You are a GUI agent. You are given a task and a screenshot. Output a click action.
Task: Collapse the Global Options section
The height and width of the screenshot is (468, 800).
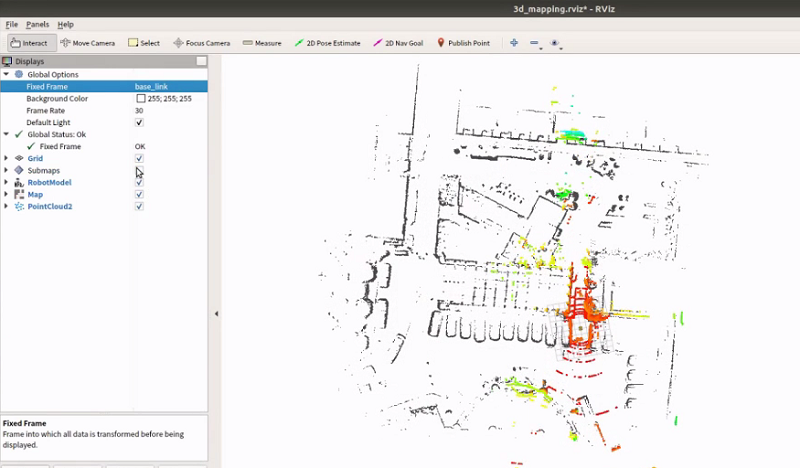click(x=6, y=75)
